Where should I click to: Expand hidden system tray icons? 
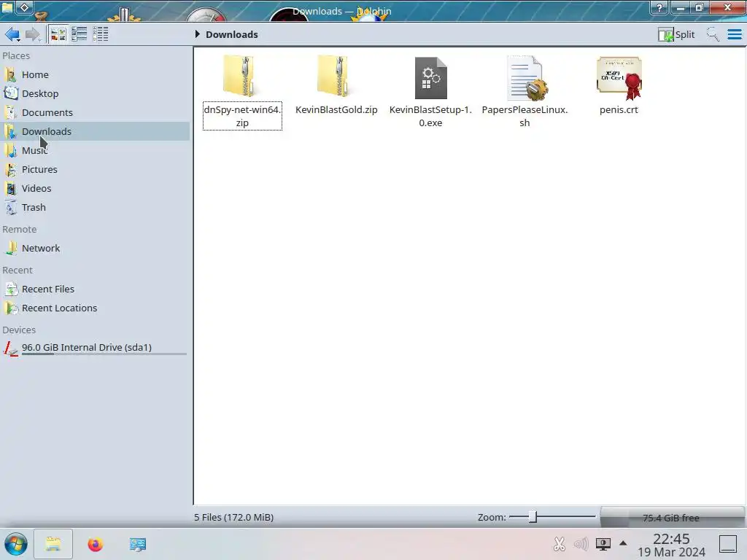click(623, 542)
